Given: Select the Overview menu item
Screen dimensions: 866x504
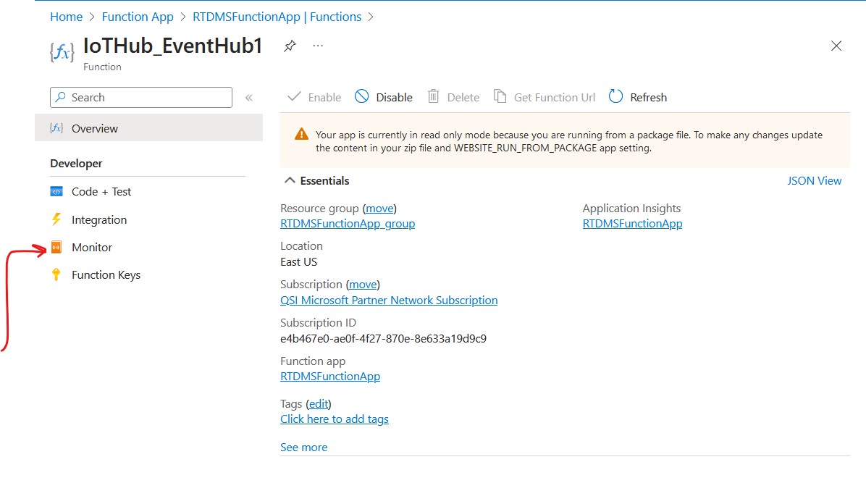Looking at the screenshot, I should [148, 128].
